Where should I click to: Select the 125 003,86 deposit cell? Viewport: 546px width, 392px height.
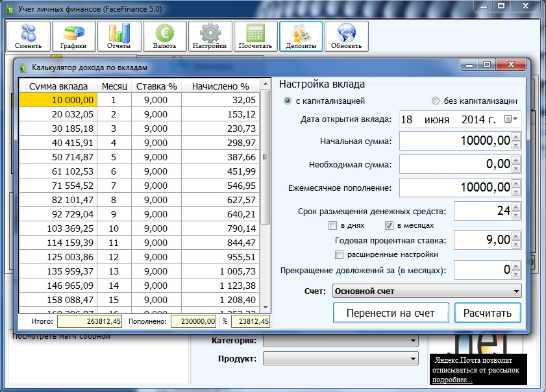pos(58,257)
